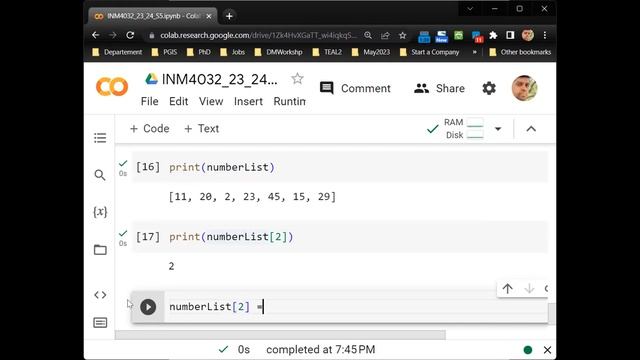Open the files folder panel
The width and height of the screenshot is (640, 360).
100,250
